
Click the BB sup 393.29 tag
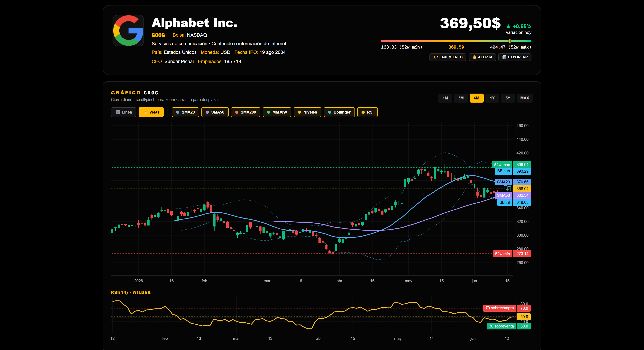[x=513, y=171]
